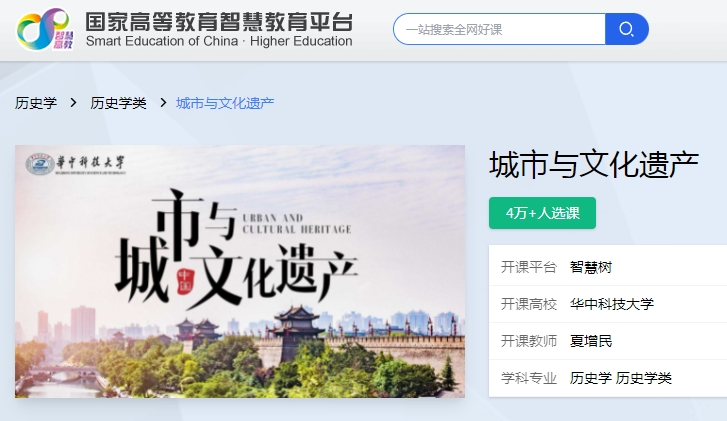Focus the course search input field
Image resolution: width=727 pixels, height=421 pixels.
pyautogui.click(x=499, y=29)
